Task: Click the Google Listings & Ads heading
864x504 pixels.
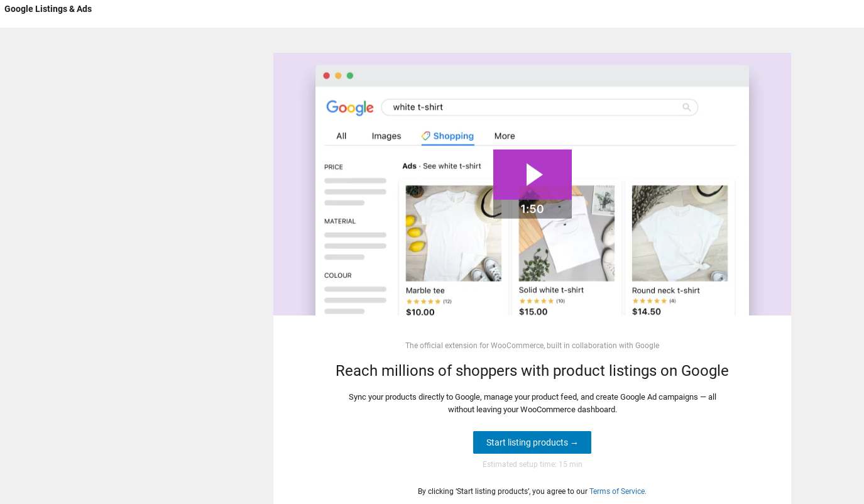Action: pyautogui.click(x=48, y=9)
